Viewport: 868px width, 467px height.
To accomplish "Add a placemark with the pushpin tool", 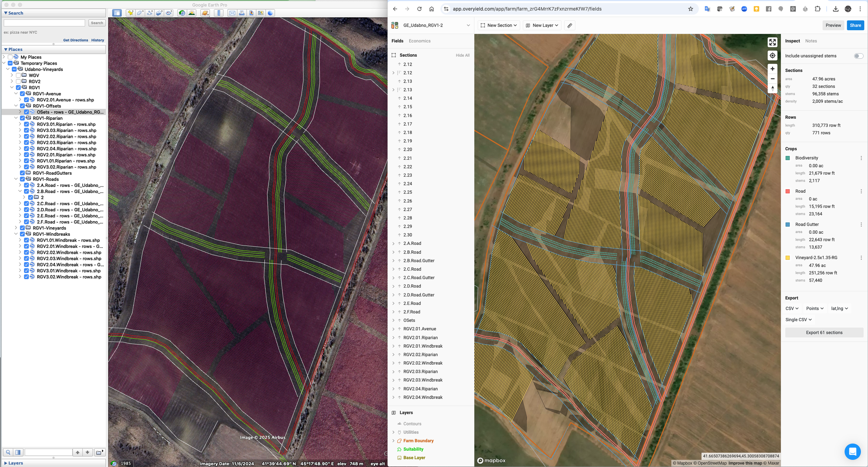I will [130, 13].
